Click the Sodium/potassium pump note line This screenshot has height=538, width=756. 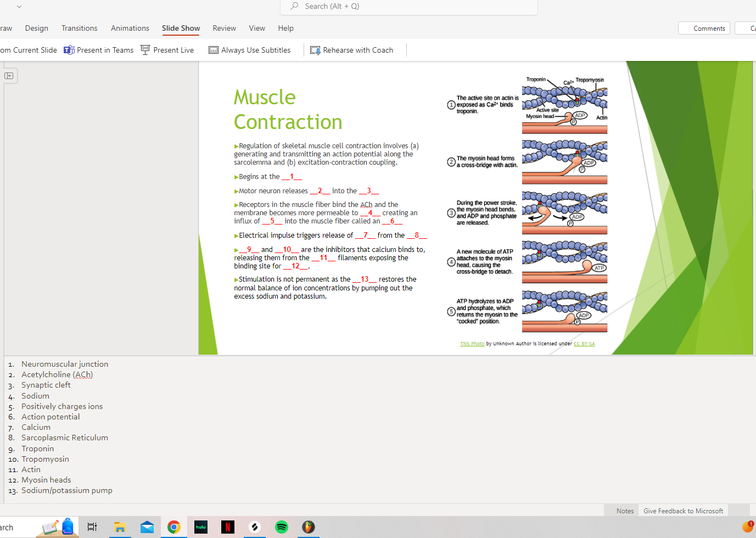click(67, 490)
